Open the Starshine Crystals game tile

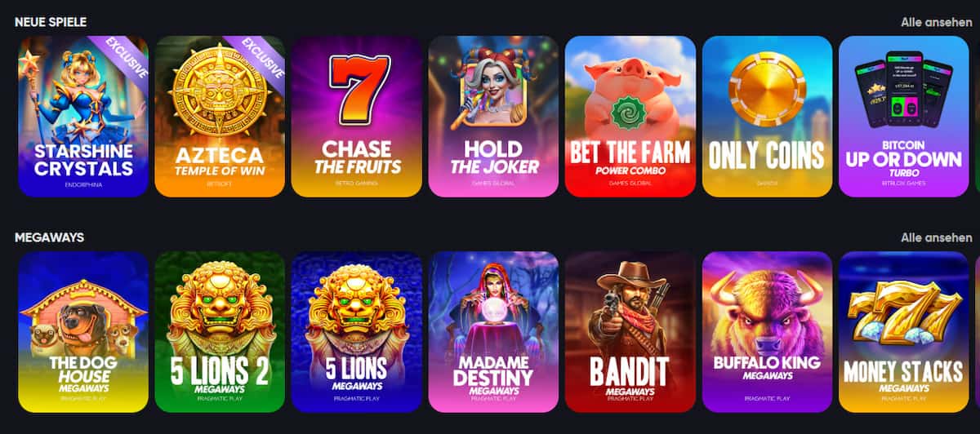click(83, 117)
